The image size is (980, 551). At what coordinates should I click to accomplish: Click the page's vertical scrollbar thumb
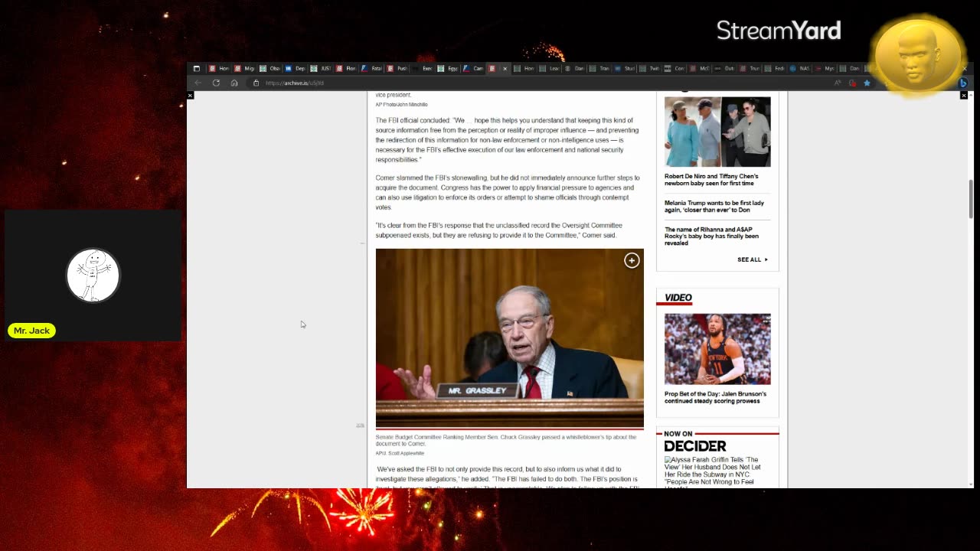pyautogui.click(x=972, y=198)
